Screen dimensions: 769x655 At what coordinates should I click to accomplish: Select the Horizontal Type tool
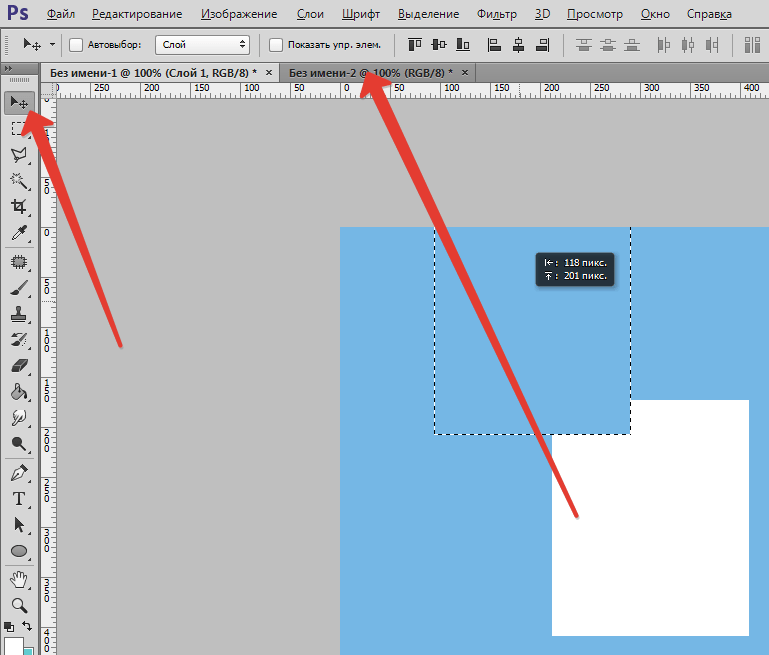pyautogui.click(x=19, y=498)
